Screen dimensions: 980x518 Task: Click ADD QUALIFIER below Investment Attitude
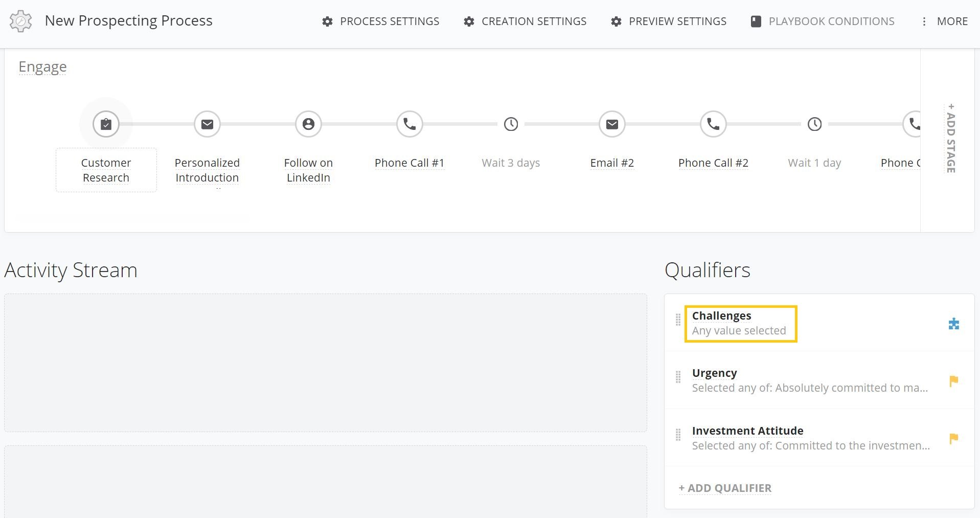725,488
